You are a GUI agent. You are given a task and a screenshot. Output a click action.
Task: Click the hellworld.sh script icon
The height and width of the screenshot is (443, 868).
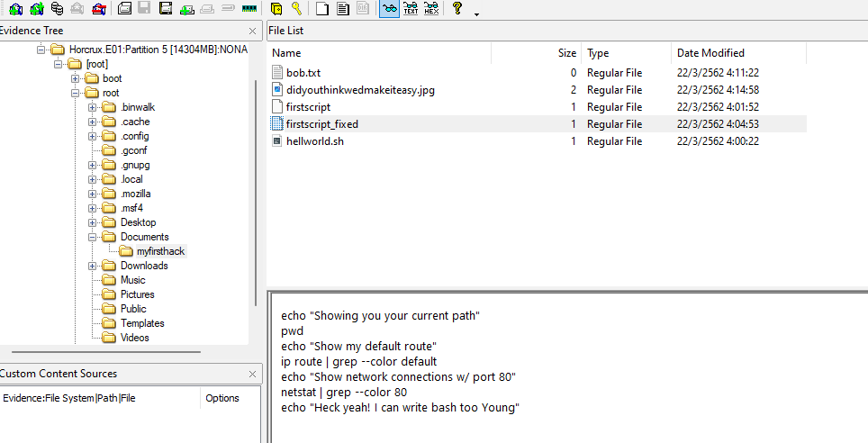[277, 141]
